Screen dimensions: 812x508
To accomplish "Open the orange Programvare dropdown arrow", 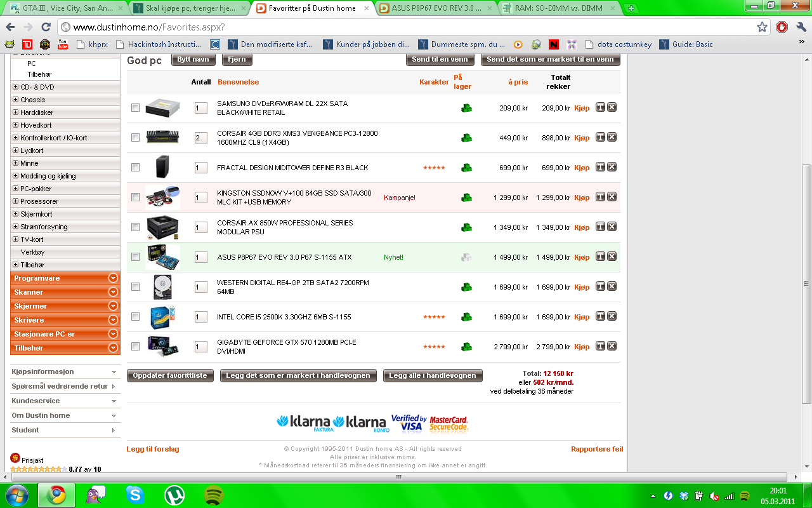I will [113, 278].
